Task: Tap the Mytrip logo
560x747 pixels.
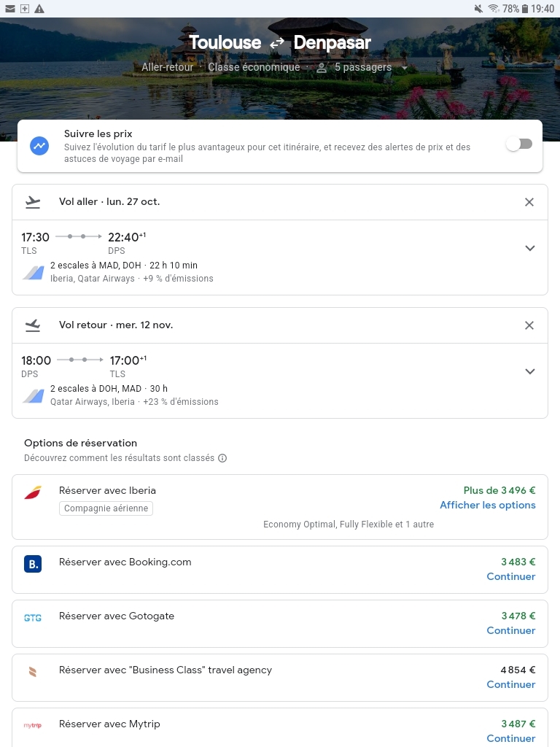Action: tap(33, 725)
